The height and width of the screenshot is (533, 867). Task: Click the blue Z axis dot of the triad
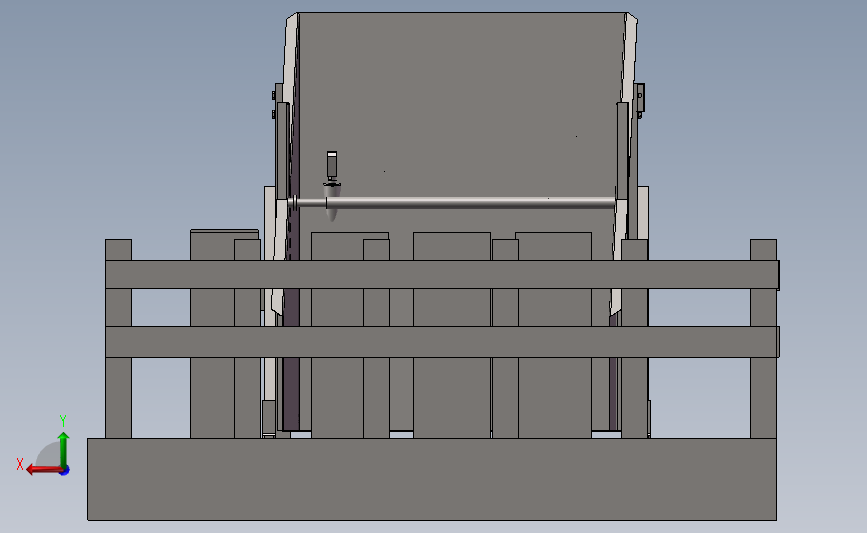[x=65, y=471]
